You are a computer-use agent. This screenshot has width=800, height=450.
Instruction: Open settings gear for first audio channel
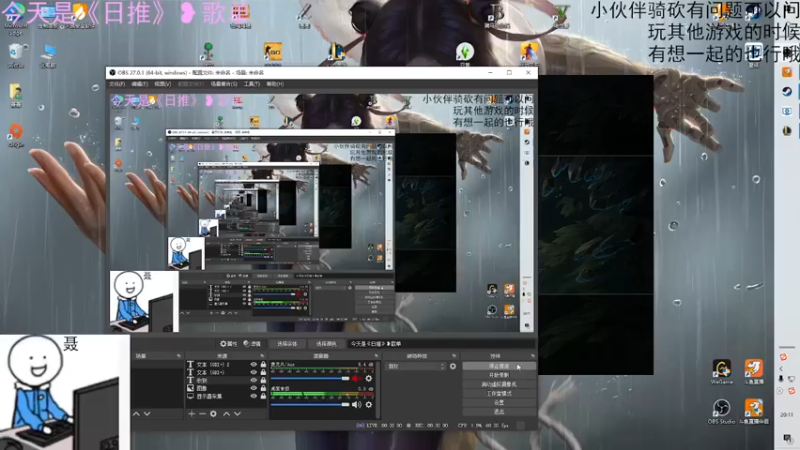[x=368, y=379]
